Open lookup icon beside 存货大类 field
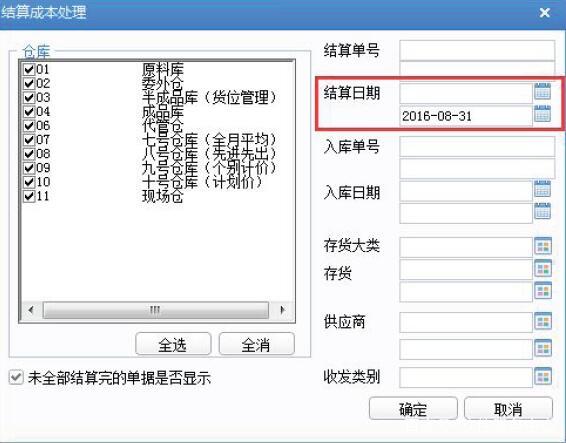The image size is (566, 443). point(543,246)
